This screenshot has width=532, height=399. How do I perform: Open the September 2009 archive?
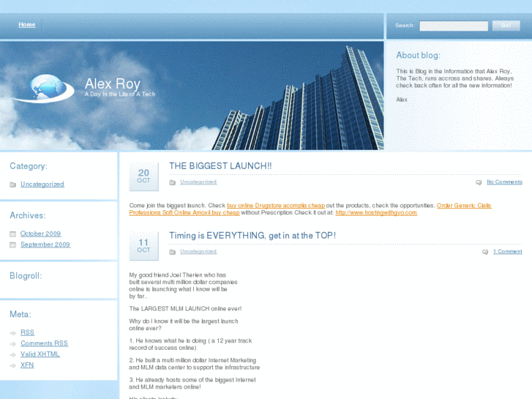click(x=45, y=245)
